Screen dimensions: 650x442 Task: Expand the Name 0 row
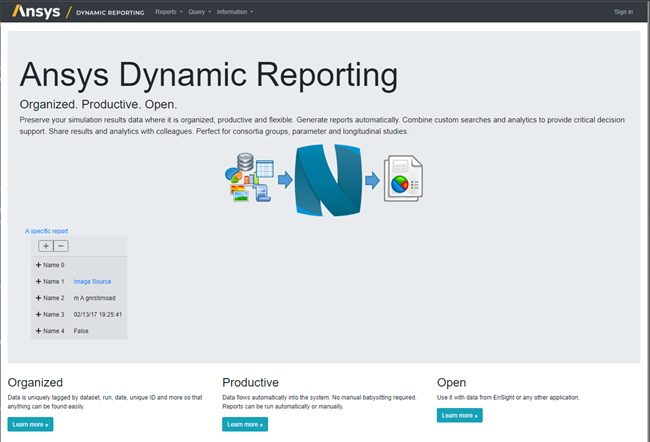click(x=38, y=265)
